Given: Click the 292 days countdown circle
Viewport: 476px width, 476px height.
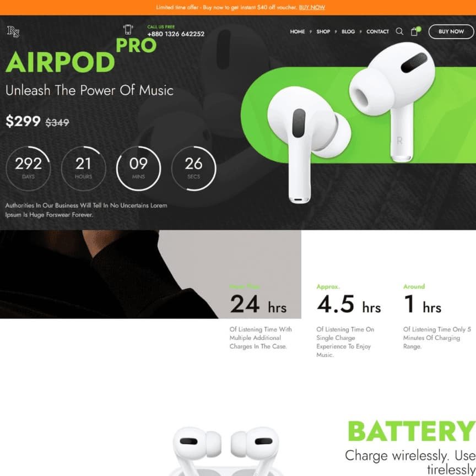Looking at the screenshot, I should click(x=28, y=169).
